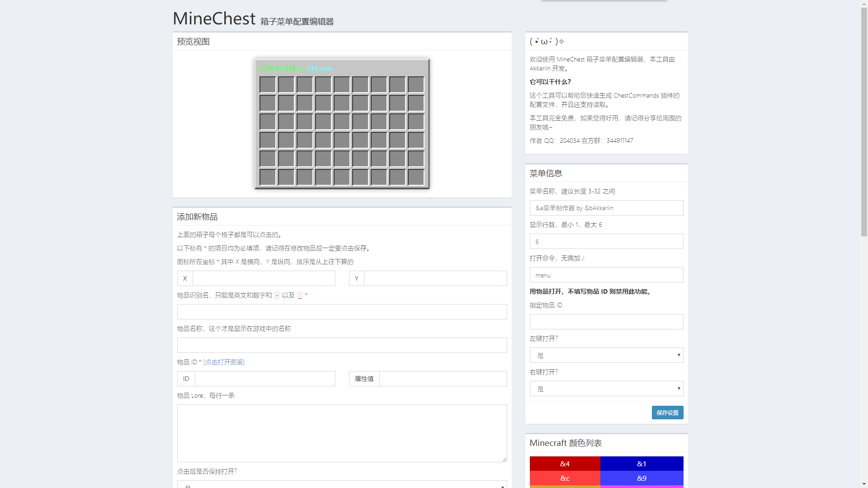Focus the X coordinate input field

pos(264,278)
